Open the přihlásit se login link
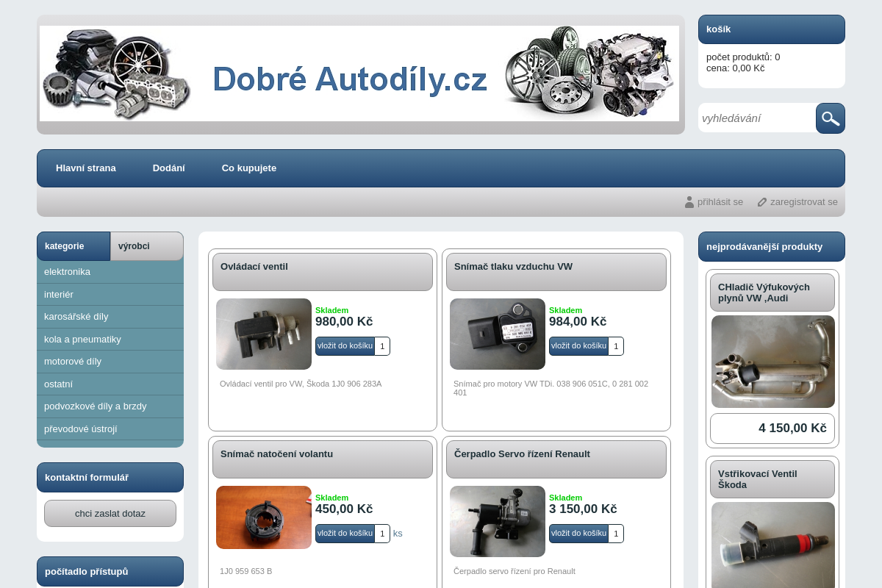This screenshot has height=588, width=882. click(x=720, y=202)
